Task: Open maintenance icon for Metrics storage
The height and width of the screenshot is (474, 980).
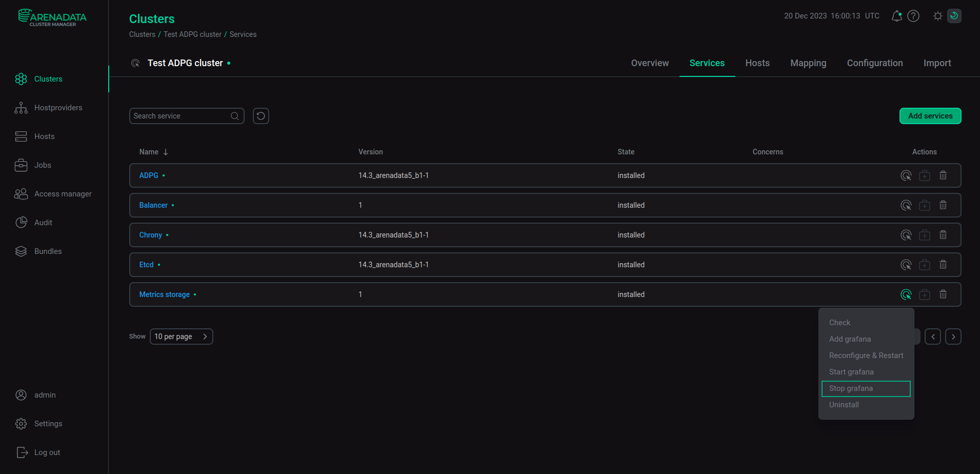Action: 925,294
